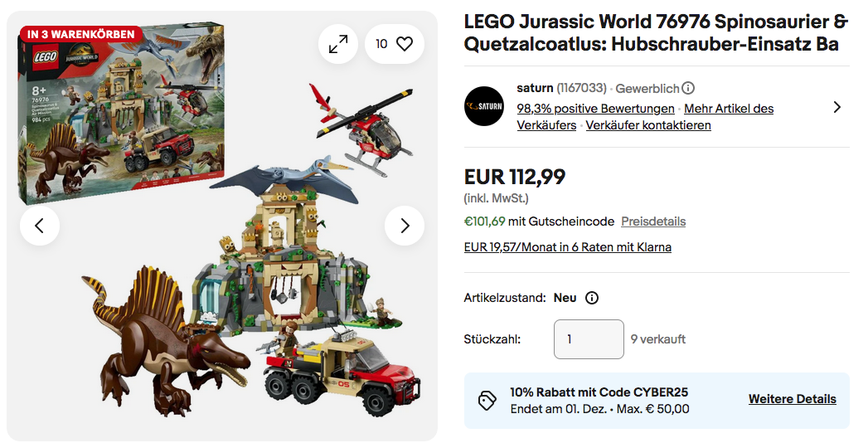Open Preisdetails link
Screen dimensions: 868x443
pyautogui.click(x=653, y=221)
